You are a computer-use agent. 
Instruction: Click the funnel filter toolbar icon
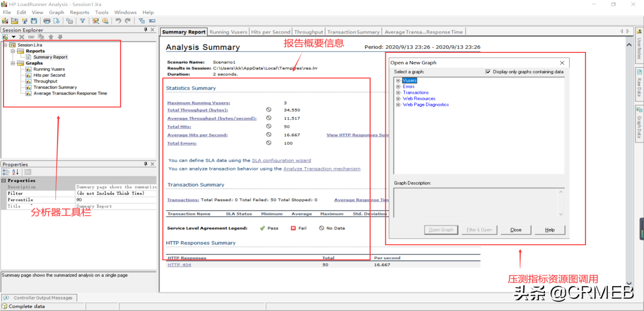(x=82, y=21)
